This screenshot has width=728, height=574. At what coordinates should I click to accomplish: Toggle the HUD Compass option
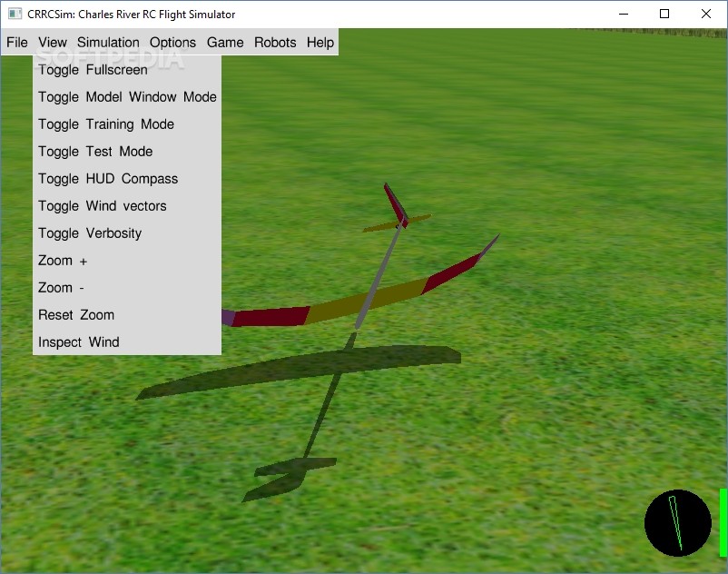coord(127,179)
